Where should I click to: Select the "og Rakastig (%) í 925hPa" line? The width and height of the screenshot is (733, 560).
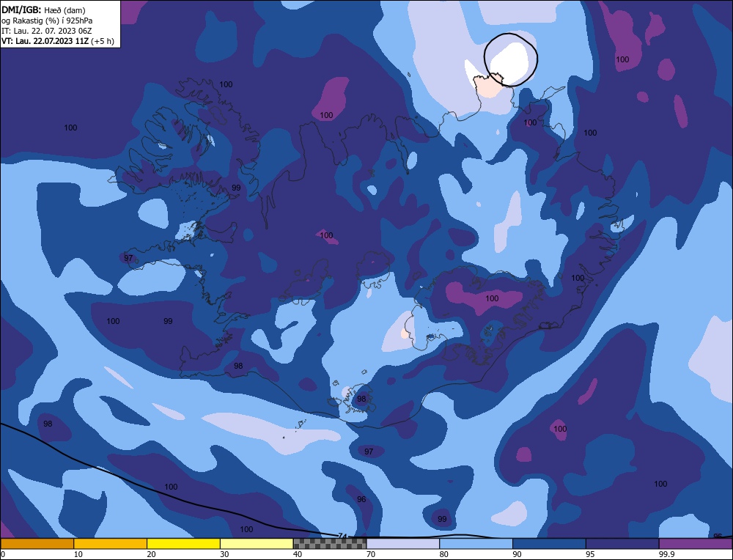[x=47, y=21]
